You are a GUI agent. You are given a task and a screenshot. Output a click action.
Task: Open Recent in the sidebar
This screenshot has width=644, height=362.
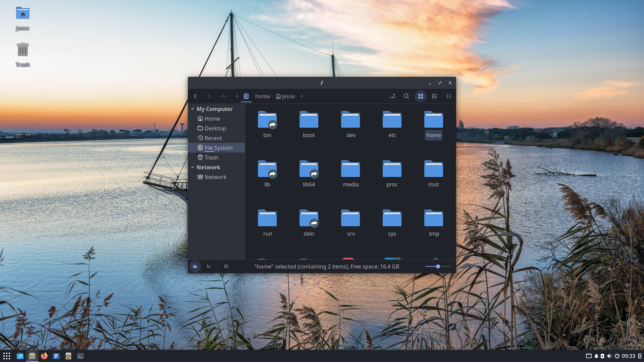click(x=216, y=138)
